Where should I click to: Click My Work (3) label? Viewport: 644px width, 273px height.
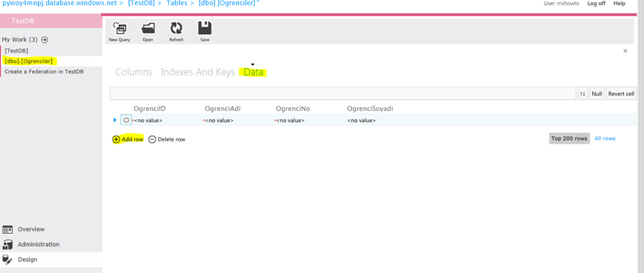[20, 40]
